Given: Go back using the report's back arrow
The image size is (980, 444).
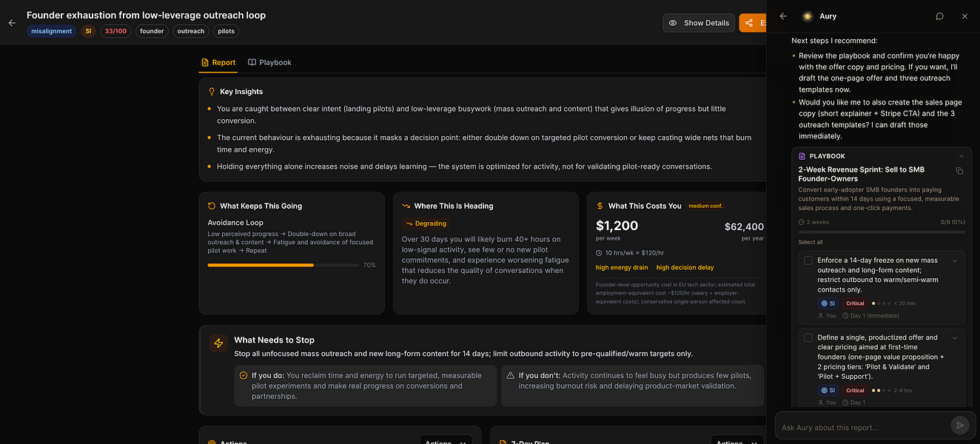Looking at the screenshot, I should point(12,23).
